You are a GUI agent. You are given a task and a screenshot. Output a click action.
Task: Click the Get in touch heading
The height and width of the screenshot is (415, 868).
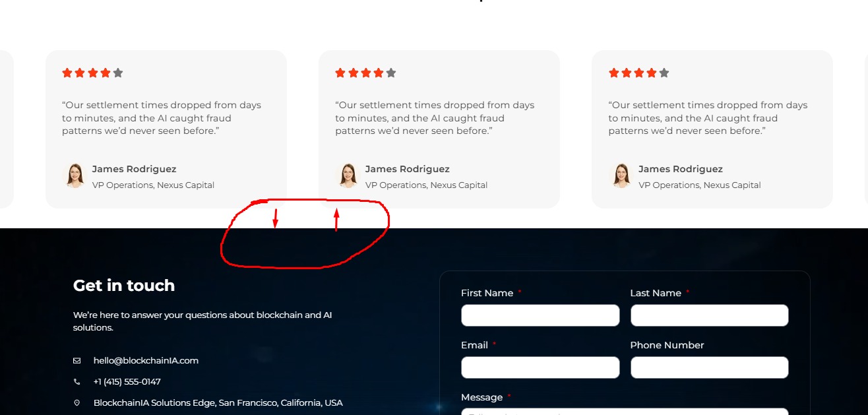pyautogui.click(x=124, y=286)
